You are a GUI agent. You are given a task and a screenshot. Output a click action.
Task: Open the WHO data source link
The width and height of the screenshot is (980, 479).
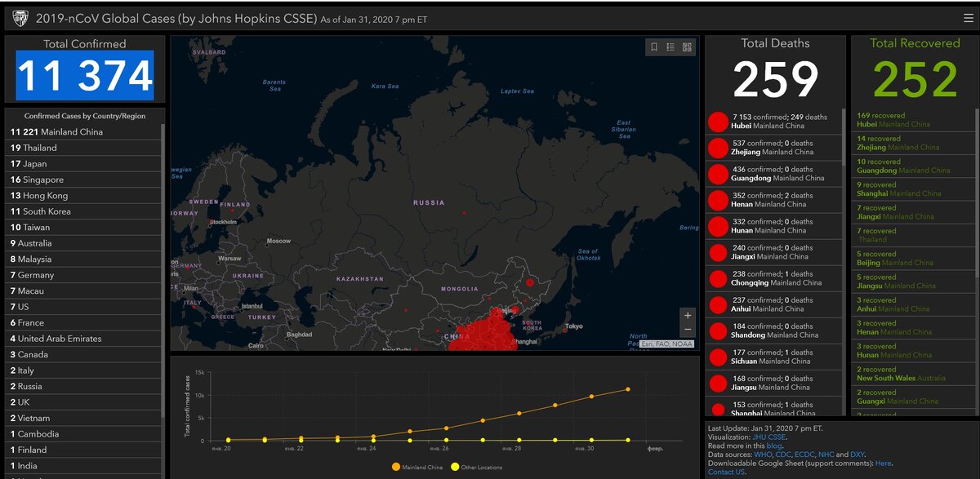(x=761, y=455)
